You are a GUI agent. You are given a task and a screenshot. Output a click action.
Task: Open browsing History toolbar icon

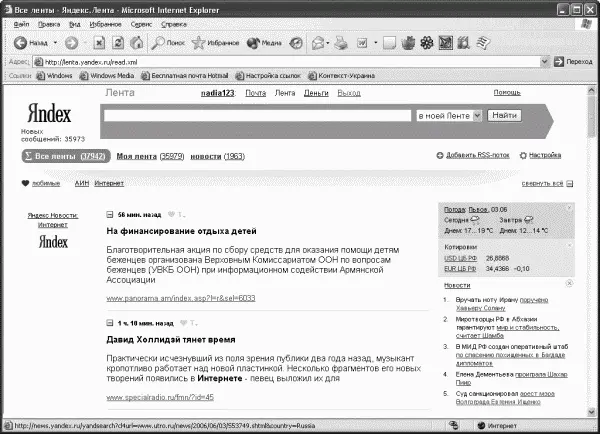pos(296,43)
